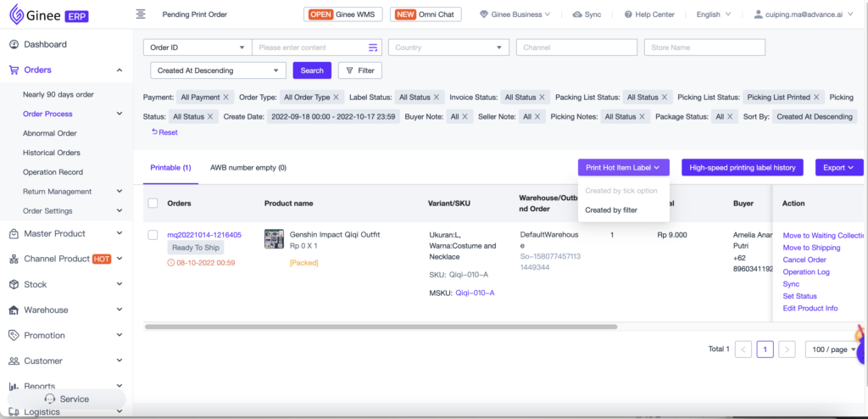Click the user account avatar icon
This screenshot has width=868, height=419.
pos(759,14)
